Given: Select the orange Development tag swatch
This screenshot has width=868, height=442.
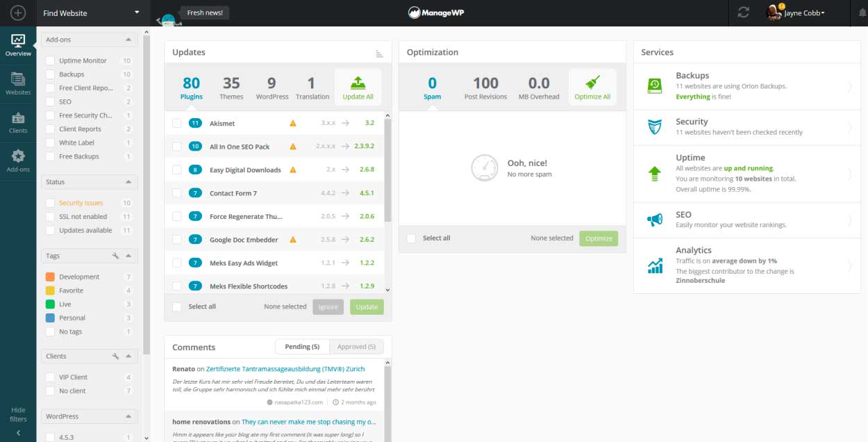Looking at the screenshot, I should point(50,277).
